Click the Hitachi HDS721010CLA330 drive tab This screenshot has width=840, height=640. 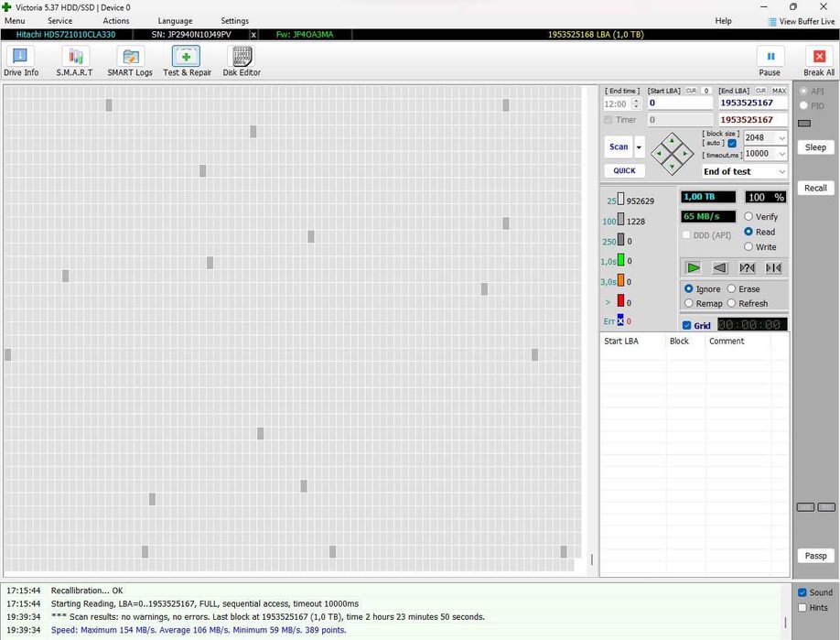click(x=66, y=35)
